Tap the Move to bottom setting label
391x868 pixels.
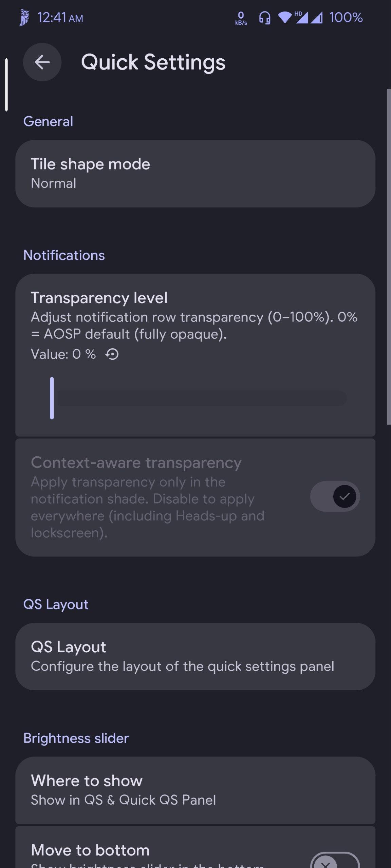coord(90,850)
